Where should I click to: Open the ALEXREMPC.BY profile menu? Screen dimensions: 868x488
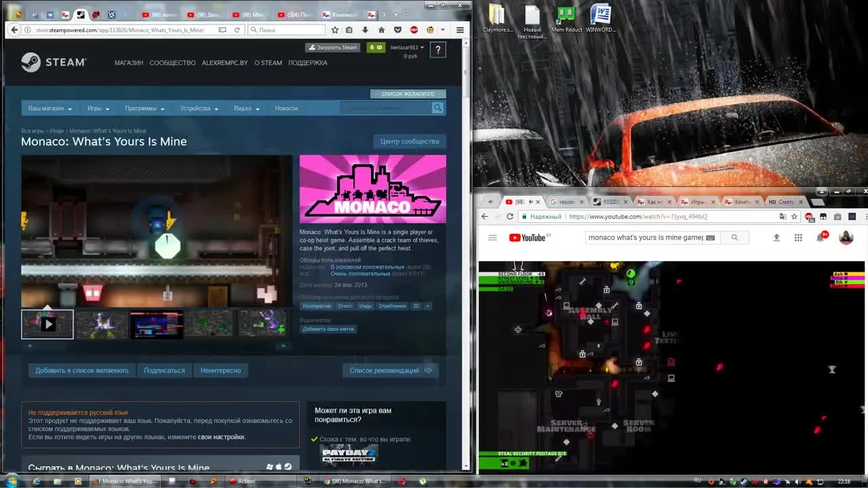pyautogui.click(x=225, y=63)
